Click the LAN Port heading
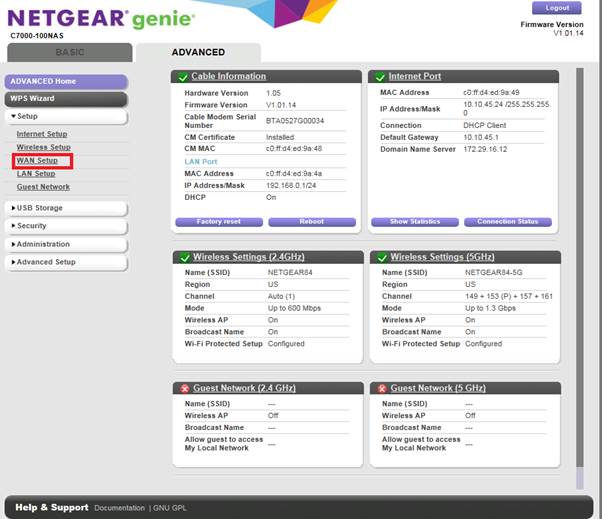602x519 pixels. [201, 162]
